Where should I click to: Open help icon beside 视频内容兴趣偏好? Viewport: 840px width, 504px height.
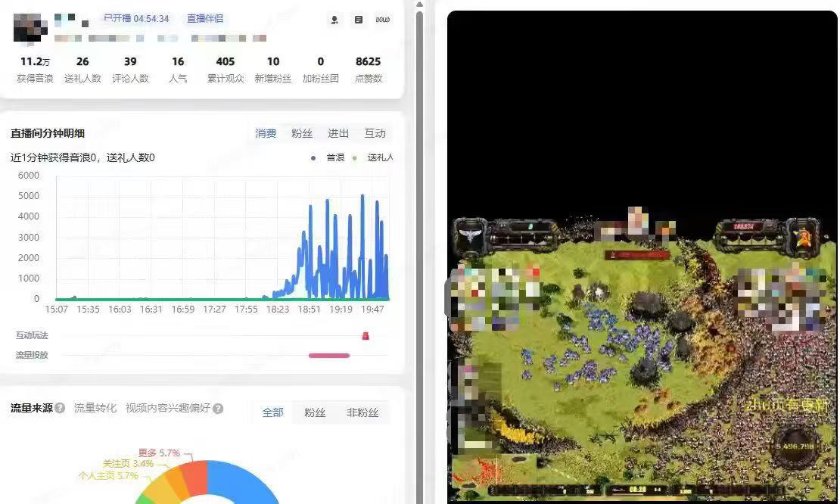(x=217, y=409)
